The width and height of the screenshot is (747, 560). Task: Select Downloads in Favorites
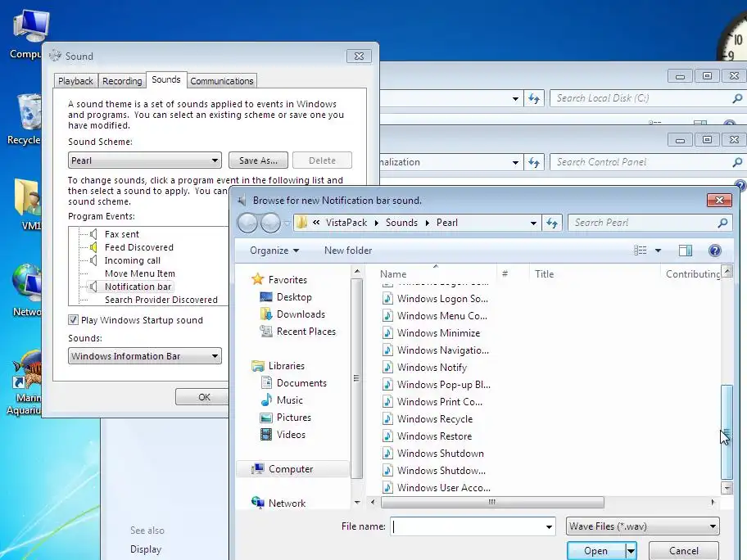(292, 314)
